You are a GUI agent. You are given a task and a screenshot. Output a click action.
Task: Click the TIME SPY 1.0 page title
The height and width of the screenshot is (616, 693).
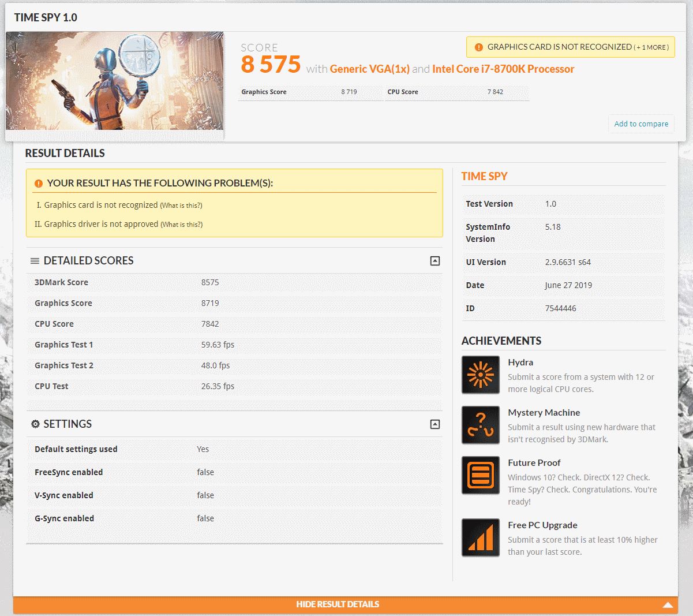[x=46, y=17]
